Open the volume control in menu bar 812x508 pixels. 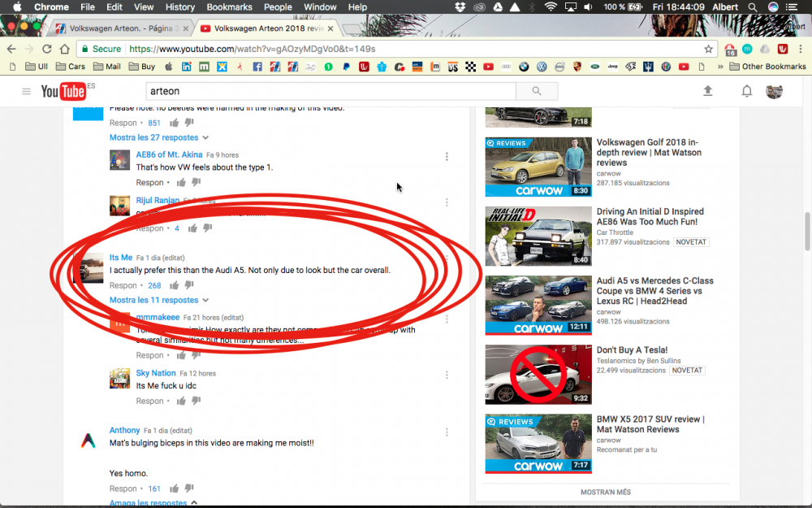pos(588,7)
